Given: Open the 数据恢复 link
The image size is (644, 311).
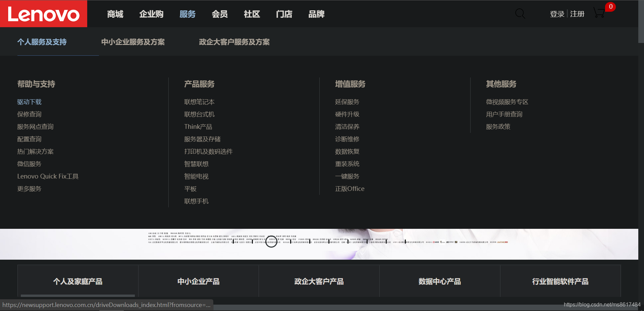Looking at the screenshot, I should pos(347,152).
